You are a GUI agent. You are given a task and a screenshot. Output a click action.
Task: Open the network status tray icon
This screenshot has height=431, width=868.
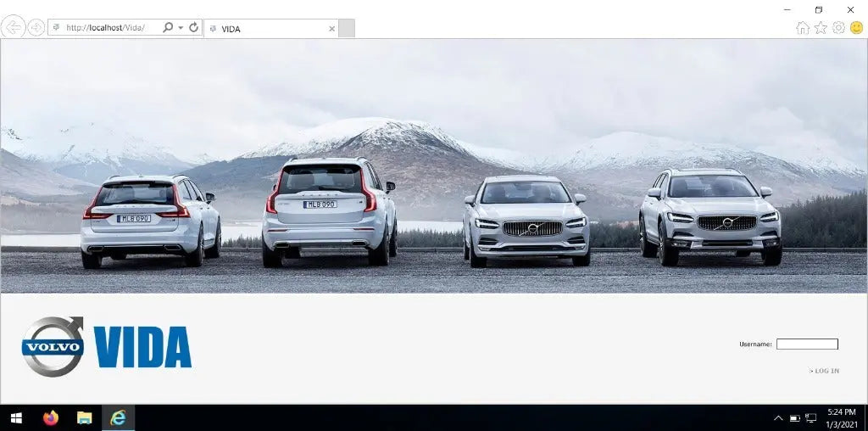811,418
